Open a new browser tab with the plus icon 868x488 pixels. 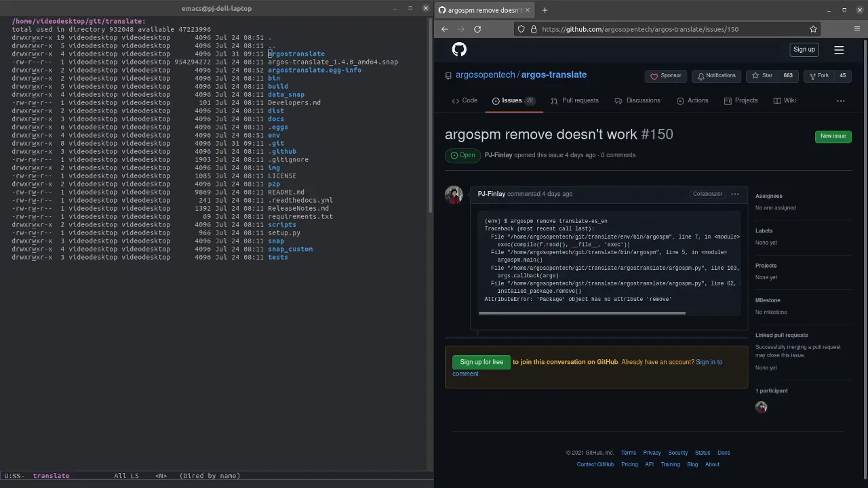[545, 10]
